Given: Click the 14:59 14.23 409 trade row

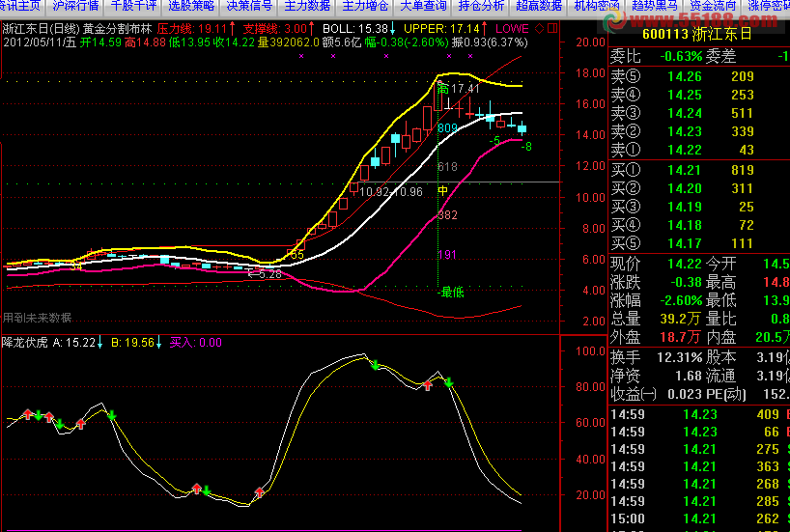Looking at the screenshot, I should 699,414.
